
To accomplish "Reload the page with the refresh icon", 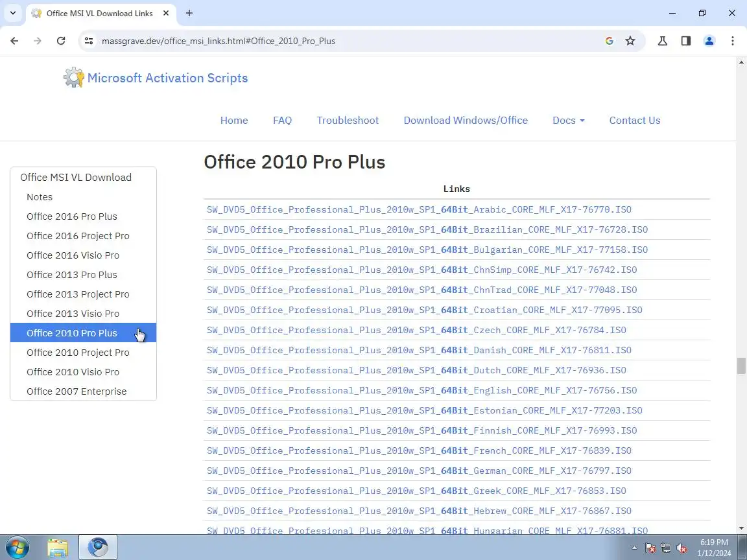I will [x=61, y=41].
